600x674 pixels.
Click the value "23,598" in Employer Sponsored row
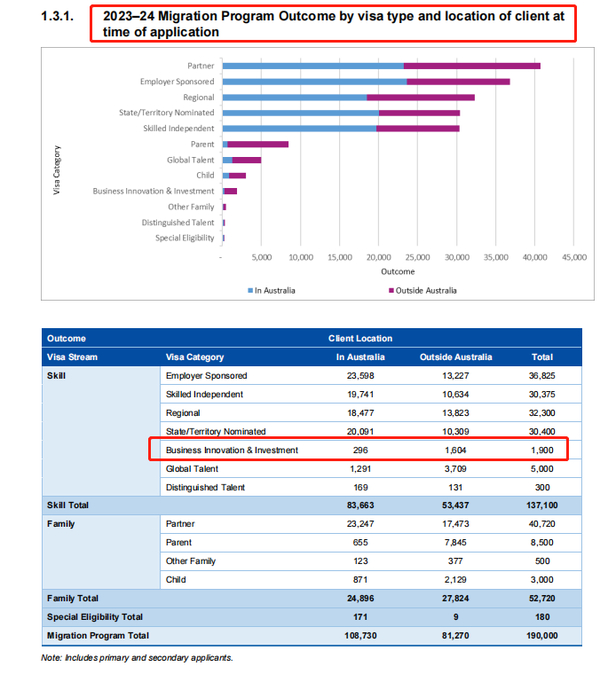360,376
